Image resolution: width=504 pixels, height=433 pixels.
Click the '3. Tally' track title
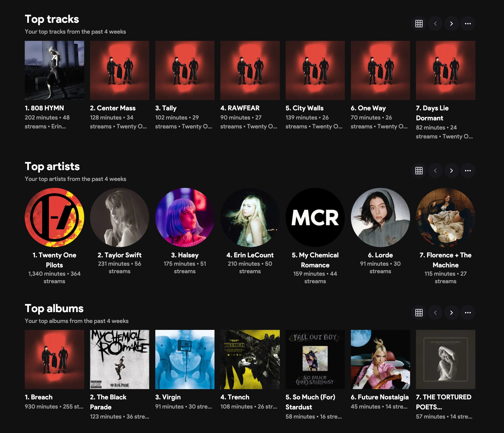point(166,108)
